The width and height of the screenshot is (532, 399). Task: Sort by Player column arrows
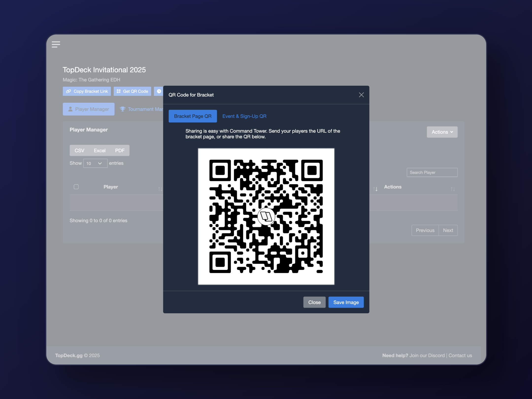(160, 189)
